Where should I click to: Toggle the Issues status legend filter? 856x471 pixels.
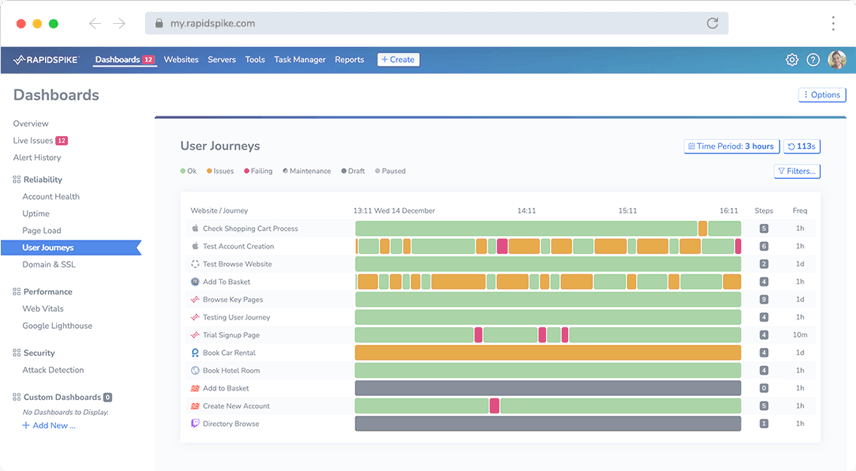(x=220, y=171)
